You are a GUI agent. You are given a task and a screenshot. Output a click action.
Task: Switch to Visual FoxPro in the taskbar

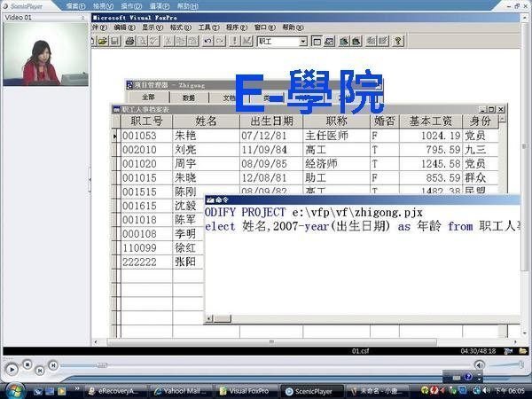(250, 390)
